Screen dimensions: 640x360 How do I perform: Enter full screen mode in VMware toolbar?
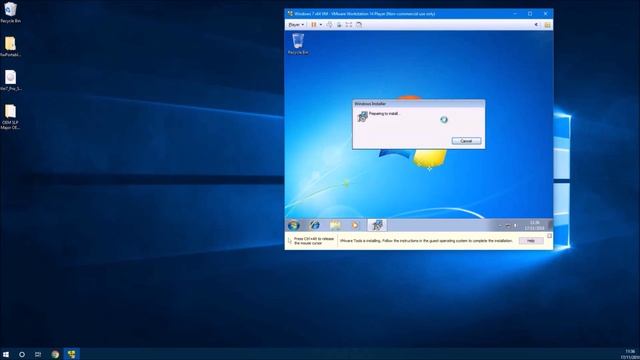click(349, 25)
